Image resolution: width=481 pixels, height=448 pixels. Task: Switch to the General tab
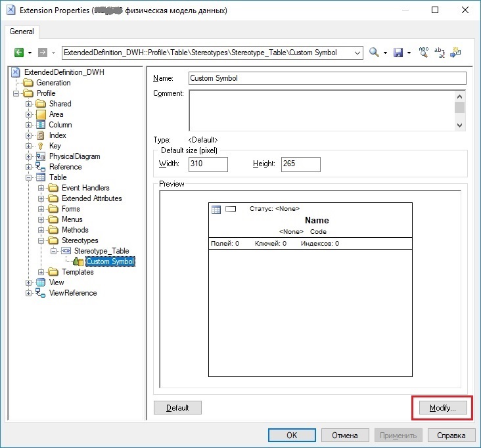coord(22,32)
